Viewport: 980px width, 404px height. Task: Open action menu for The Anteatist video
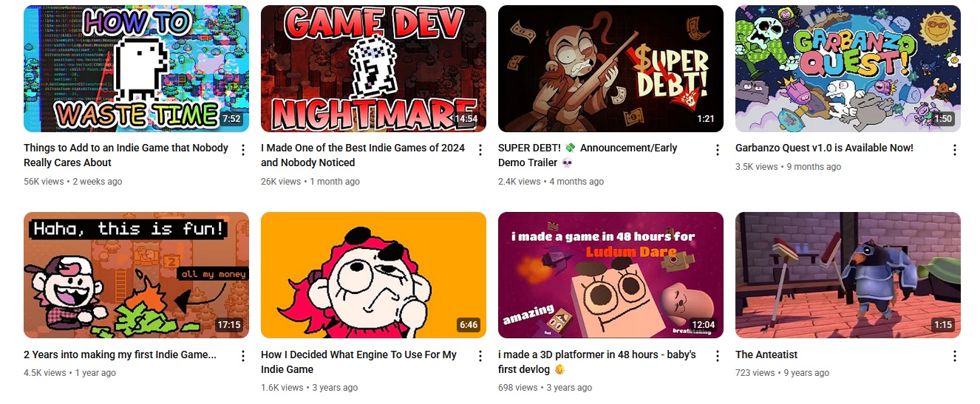(954, 357)
